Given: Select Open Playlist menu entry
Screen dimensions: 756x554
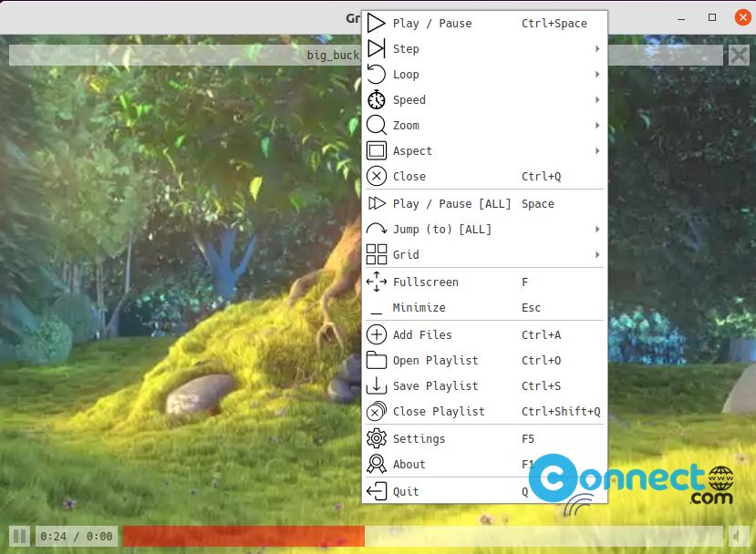Looking at the screenshot, I should 484,360.
